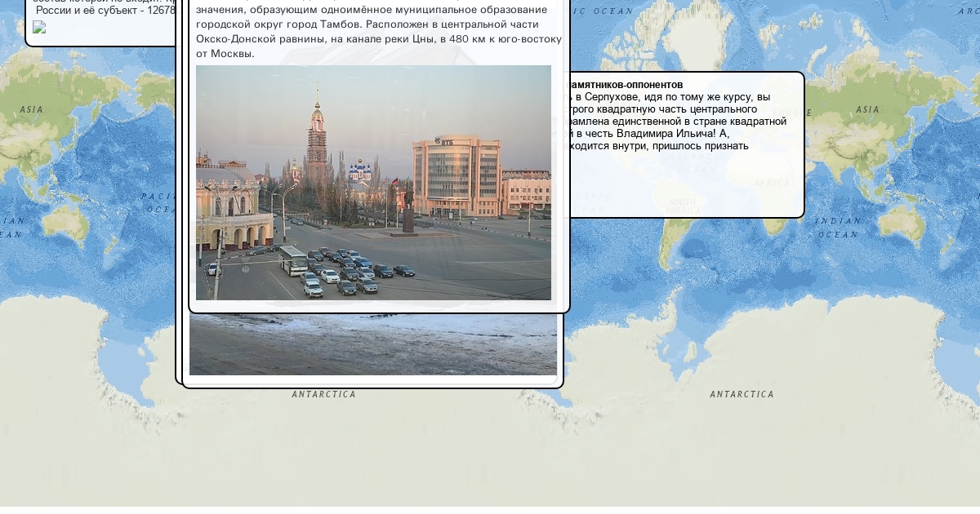Select the left ANTARCTICA map label
This screenshot has width=980, height=514.
click(324, 395)
